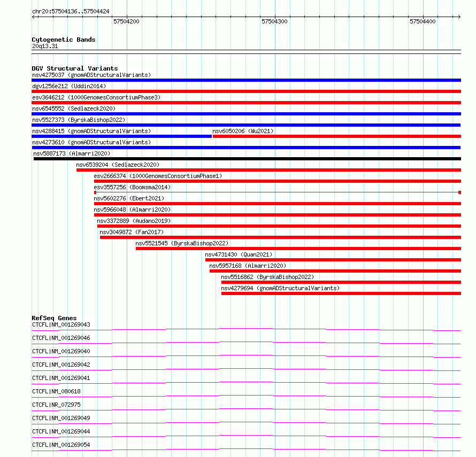
Task: Click red bar beneath nsv6050206 (Wu2021)
Action: pos(337,136)
